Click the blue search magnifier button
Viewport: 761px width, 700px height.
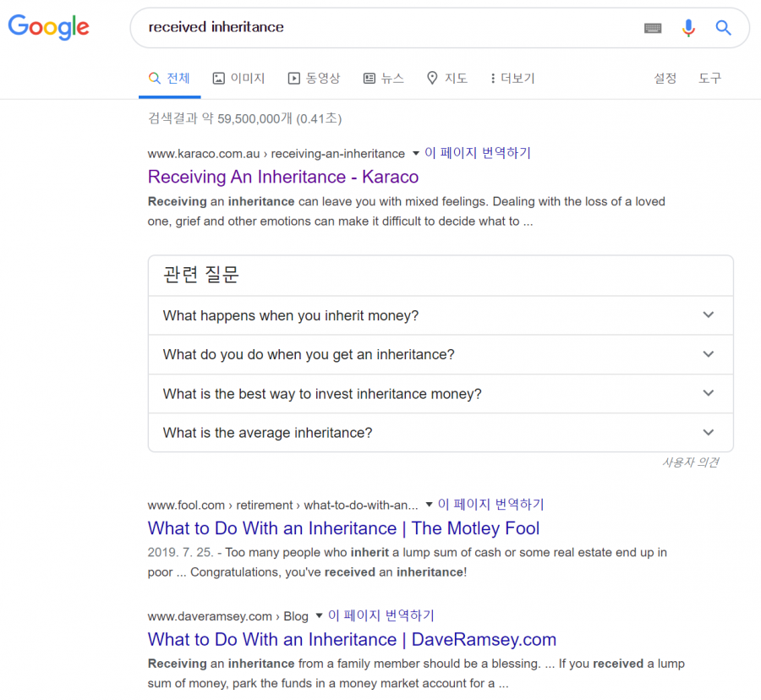coord(723,28)
